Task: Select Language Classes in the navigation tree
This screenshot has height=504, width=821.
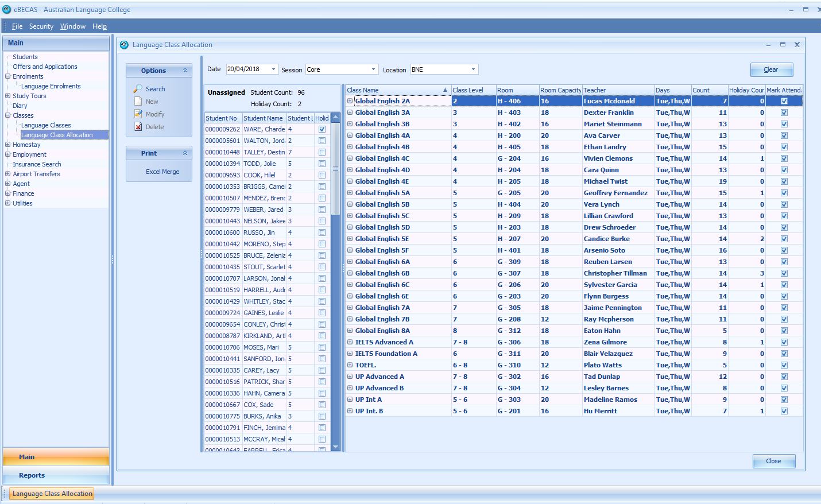Action: pyautogui.click(x=46, y=125)
